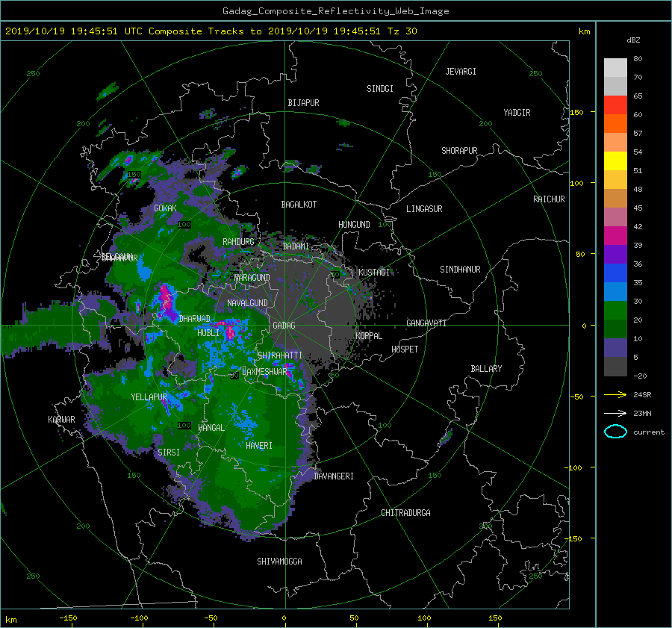
Task: Click the RAICHUR city label
Action: (549, 199)
